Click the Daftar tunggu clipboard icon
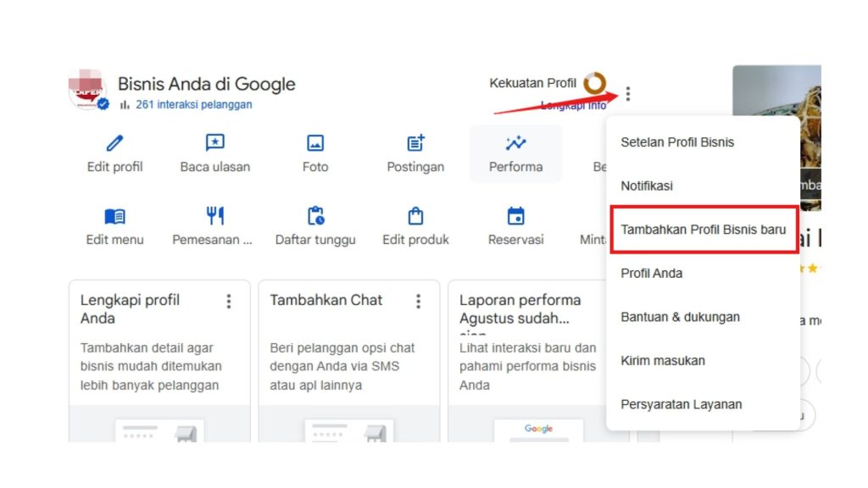This screenshot has height=488, width=868. coord(315,216)
